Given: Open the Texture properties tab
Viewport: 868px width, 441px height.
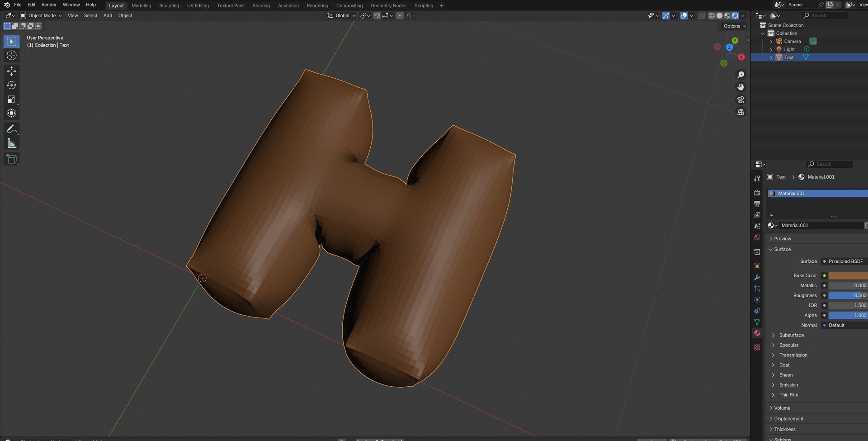Looking at the screenshot, I should point(757,347).
